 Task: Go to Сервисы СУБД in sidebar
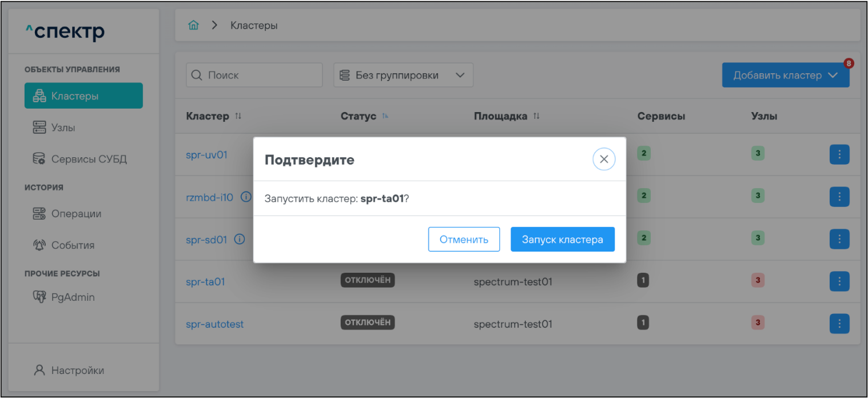[x=89, y=159]
